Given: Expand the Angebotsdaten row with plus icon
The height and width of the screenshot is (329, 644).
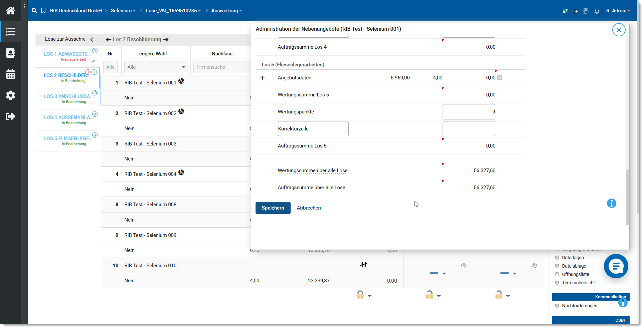Looking at the screenshot, I should (x=262, y=78).
